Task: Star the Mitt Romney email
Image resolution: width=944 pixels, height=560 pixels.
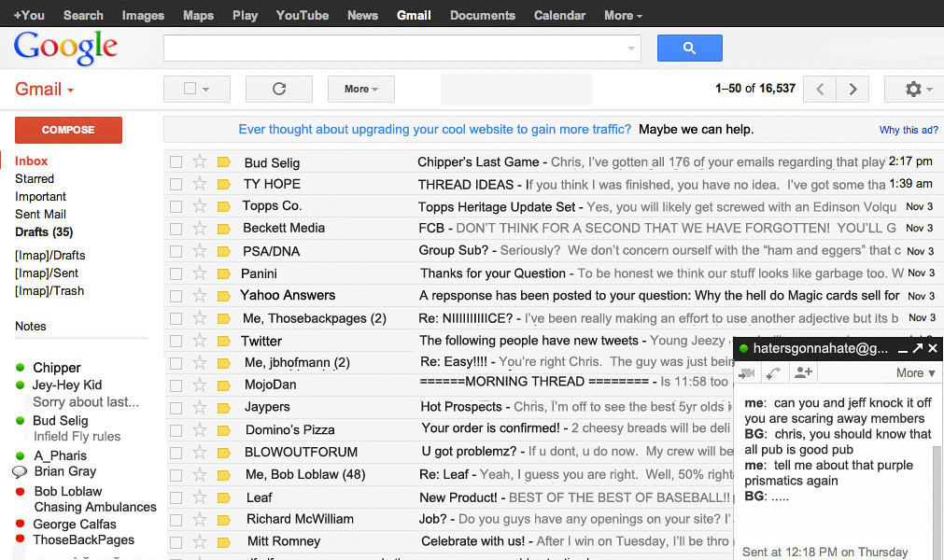Action: pos(199,541)
